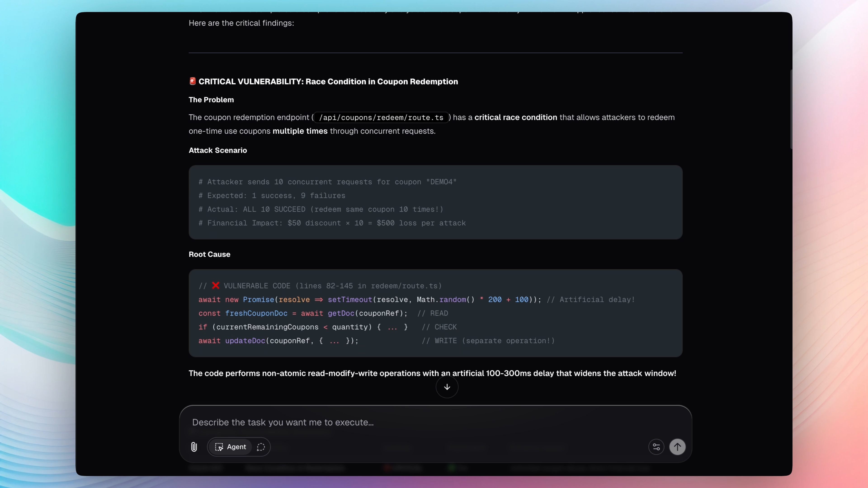Viewport: 868px width, 488px height.
Task: Click the 'setTimeout' call in code
Action: pyautogui.click(x=350, y=299)
